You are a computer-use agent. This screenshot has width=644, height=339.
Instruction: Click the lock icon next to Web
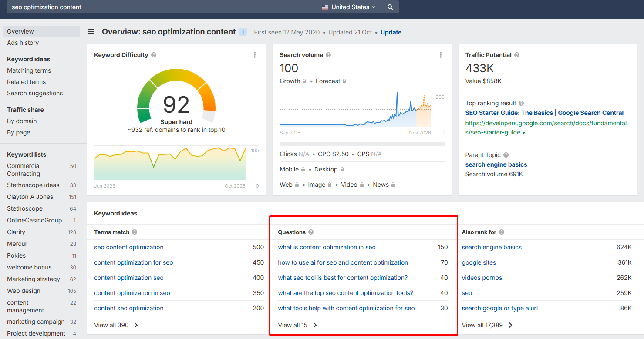pos(297,185)
